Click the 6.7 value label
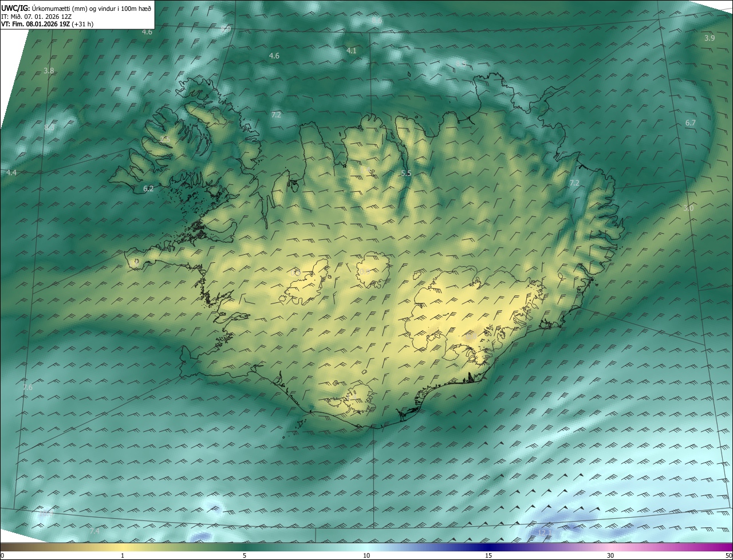 coord(690,123)
